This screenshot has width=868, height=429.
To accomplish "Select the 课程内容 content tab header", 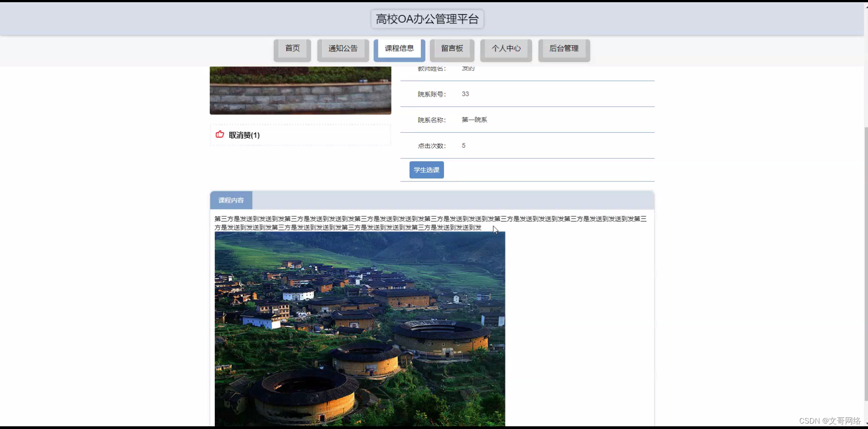I will [x=230, y=200].
